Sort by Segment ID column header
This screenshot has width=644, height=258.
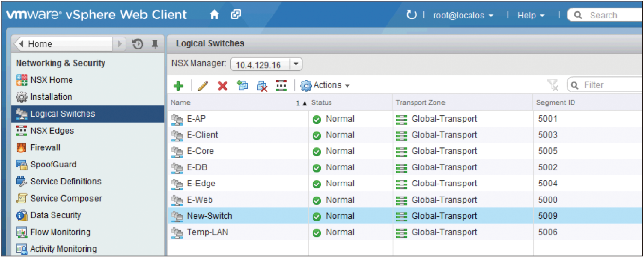588,103
